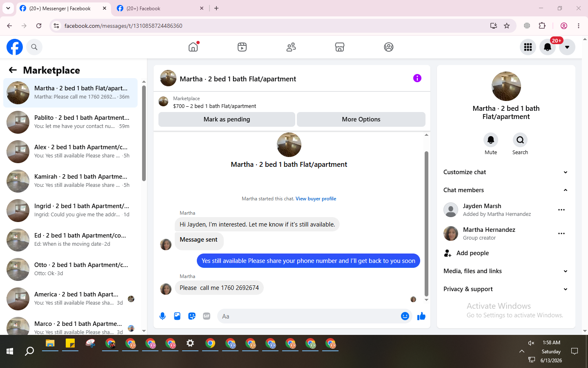588x368 pixels.
Task: Open options for Martha Hernandez member
Action: (561, 233)
